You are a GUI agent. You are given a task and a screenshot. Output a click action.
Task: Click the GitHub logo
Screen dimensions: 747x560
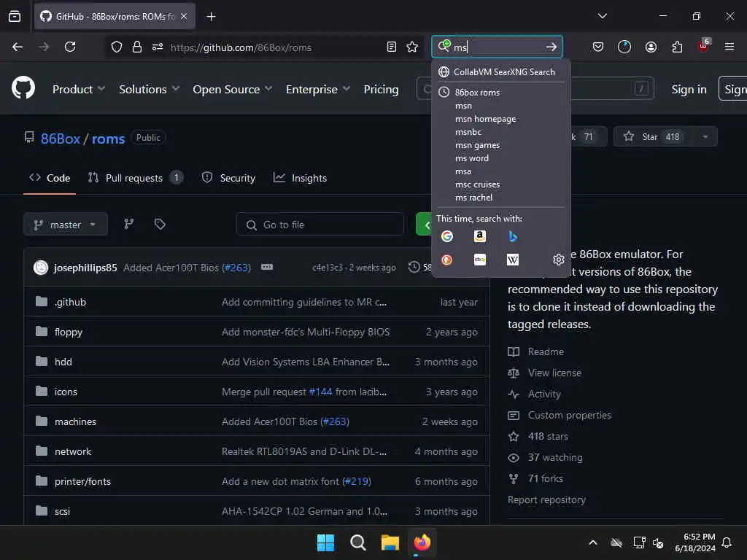(23, 87)
